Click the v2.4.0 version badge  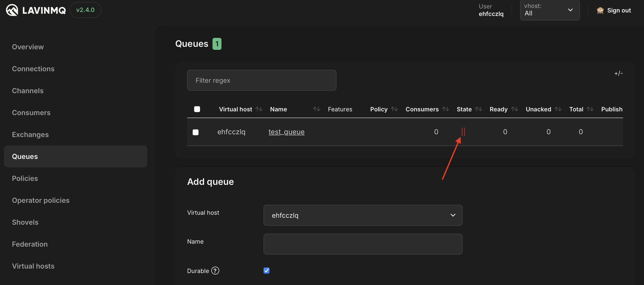click(85, 10)
